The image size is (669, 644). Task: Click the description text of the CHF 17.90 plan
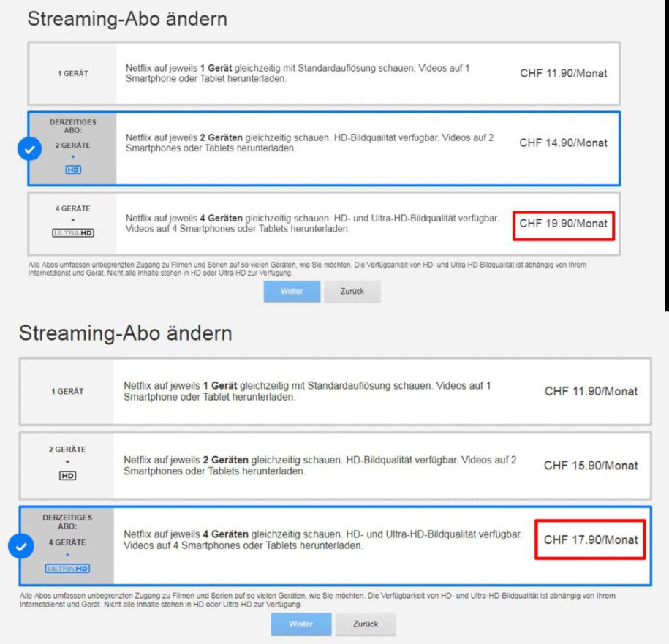[322, 540]
